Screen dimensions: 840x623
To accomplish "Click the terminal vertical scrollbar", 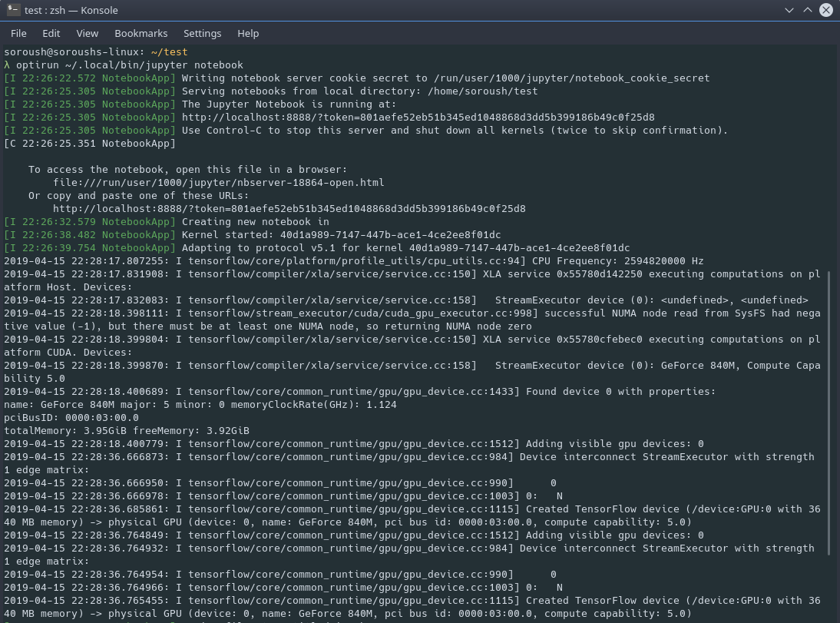I will point(830,413).
